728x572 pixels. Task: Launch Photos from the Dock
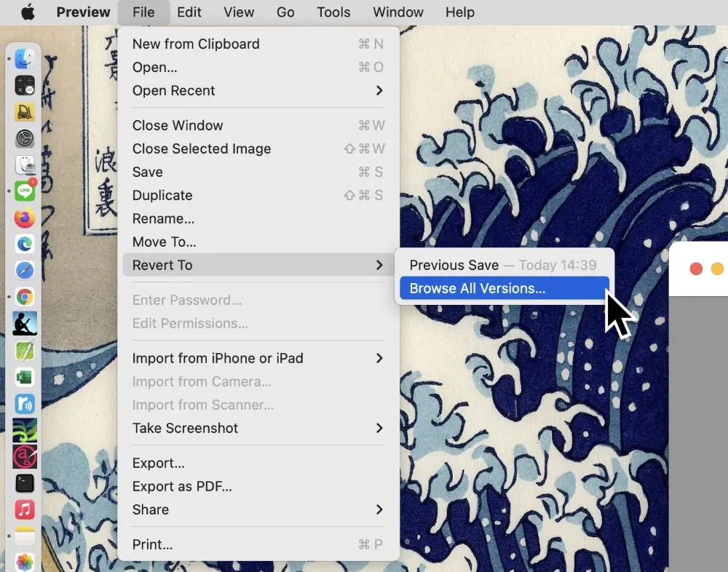[24, 563]
